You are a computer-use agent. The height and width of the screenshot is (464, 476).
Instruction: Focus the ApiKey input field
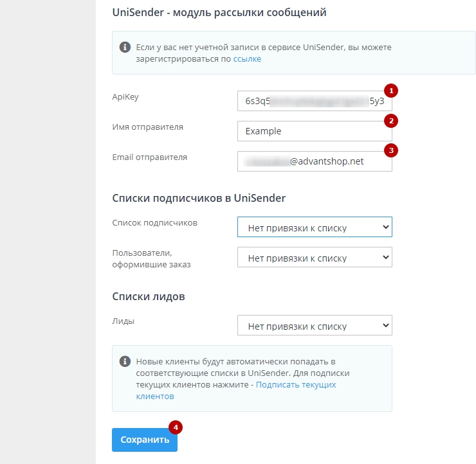314,101
